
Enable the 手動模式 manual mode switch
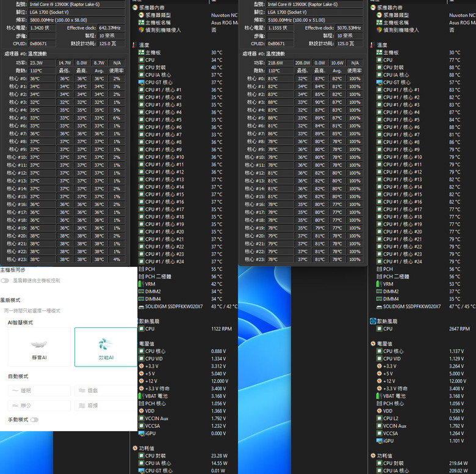tap(34, 420)
